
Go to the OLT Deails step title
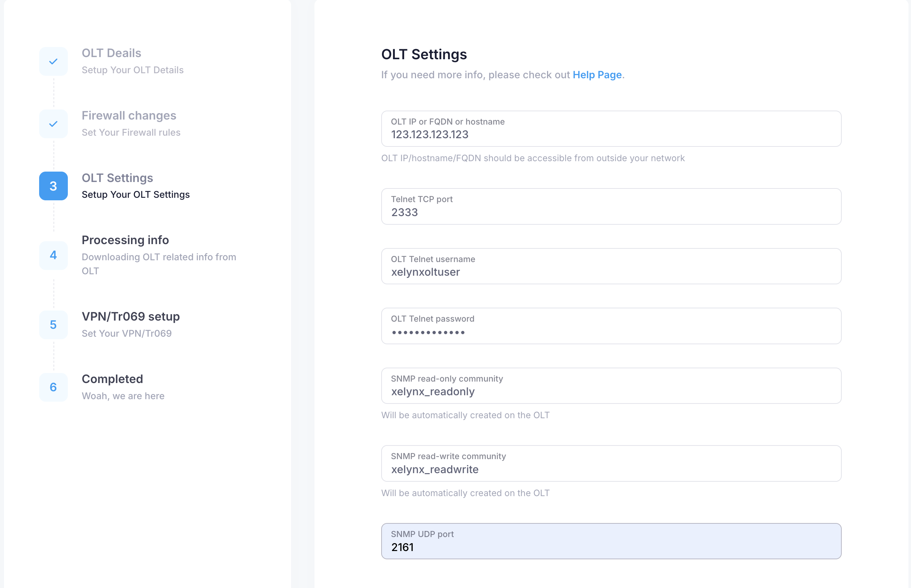pyautogui.click(x=112, y=53)
